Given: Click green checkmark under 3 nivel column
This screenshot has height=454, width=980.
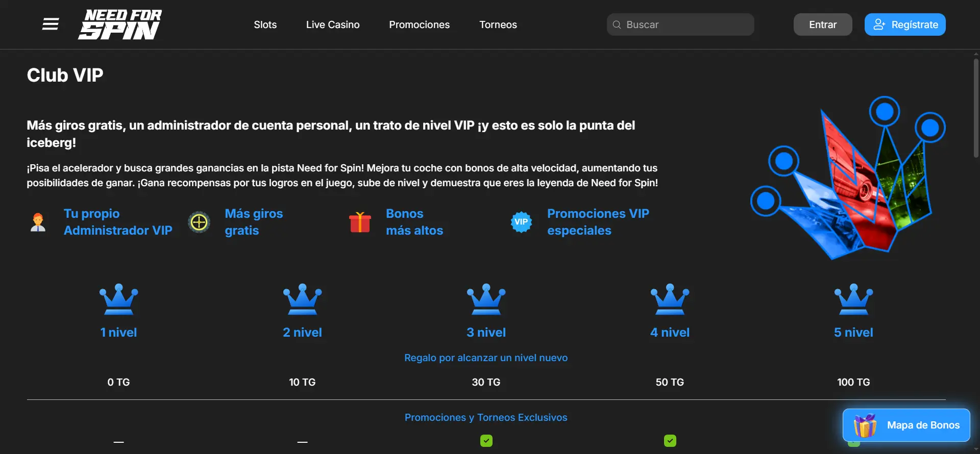Looking at the screenshot, I should point(486,441).
